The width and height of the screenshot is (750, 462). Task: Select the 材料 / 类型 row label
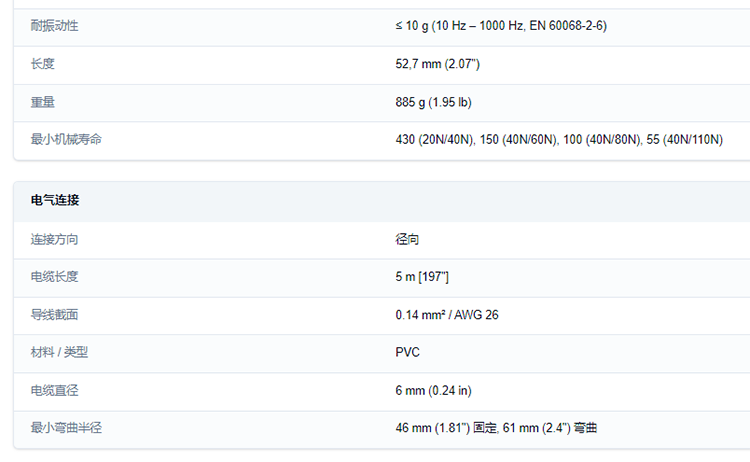click(x=59, y=352)
